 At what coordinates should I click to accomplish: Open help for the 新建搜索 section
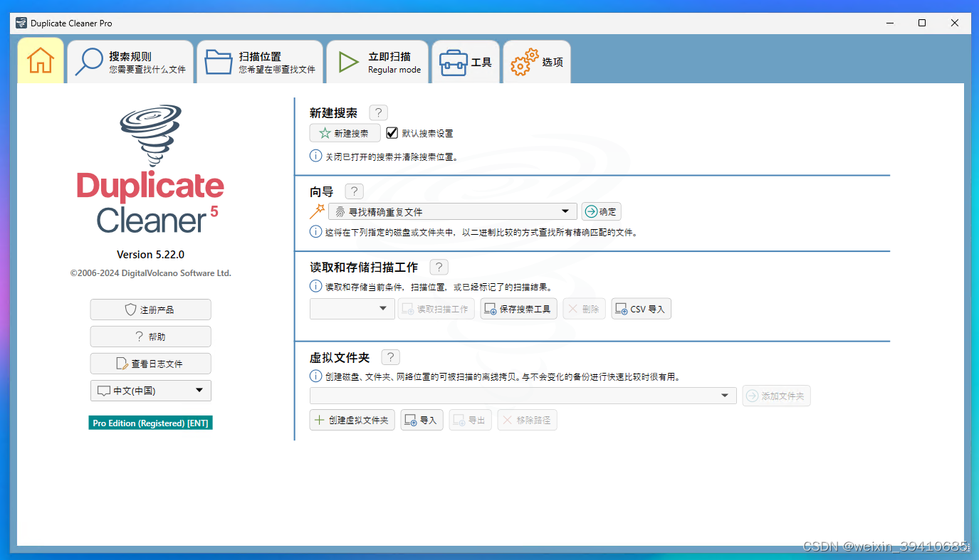click(378, 112)
